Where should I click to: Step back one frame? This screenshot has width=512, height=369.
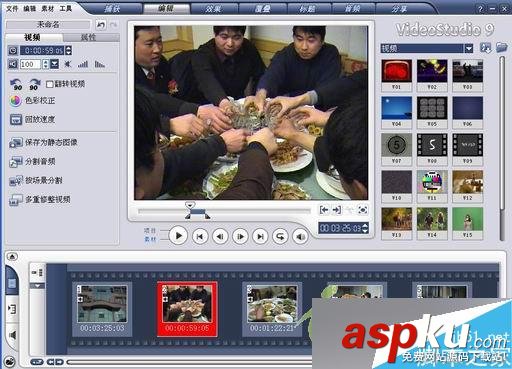pyautogui.click(x=220, y=237)
